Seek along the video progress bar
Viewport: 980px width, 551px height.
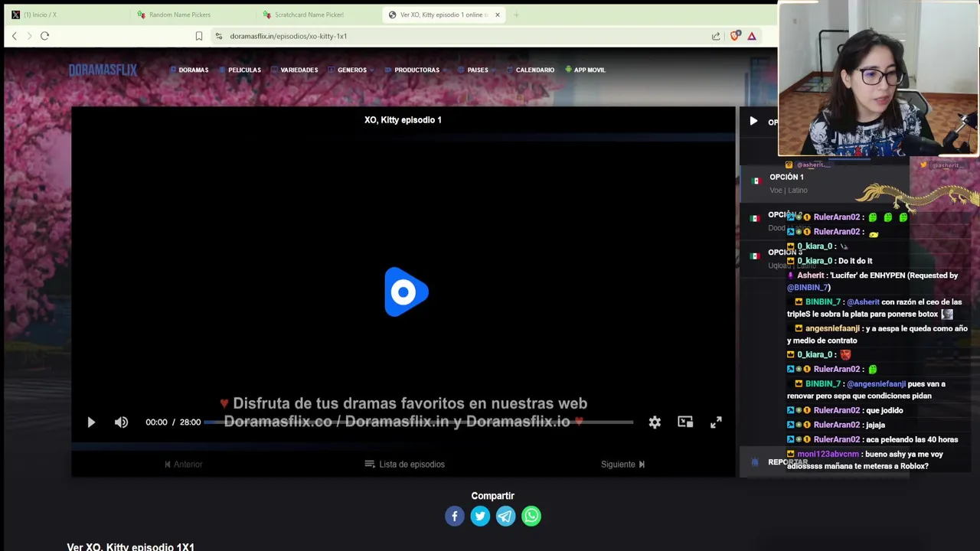(x=418, y=422)
